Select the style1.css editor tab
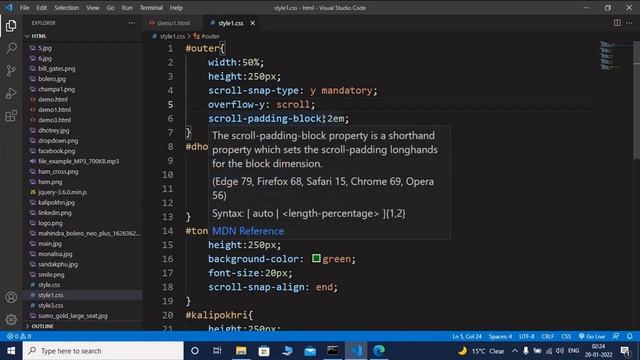 click(x=231, y=23)
